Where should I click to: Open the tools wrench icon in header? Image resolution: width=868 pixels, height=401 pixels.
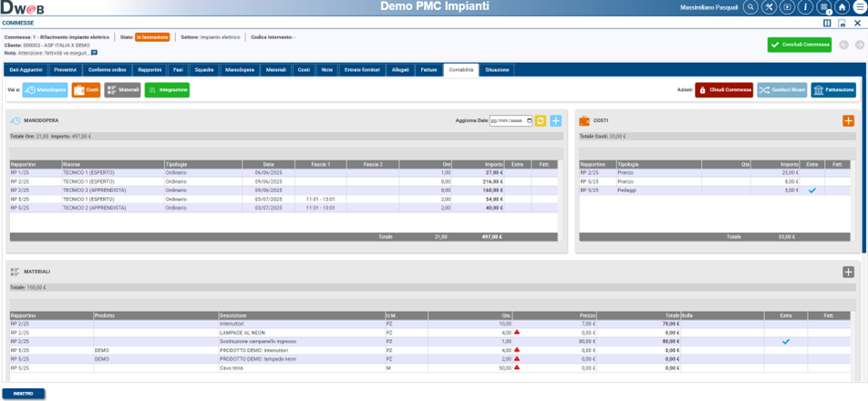(x=769, y=7)
